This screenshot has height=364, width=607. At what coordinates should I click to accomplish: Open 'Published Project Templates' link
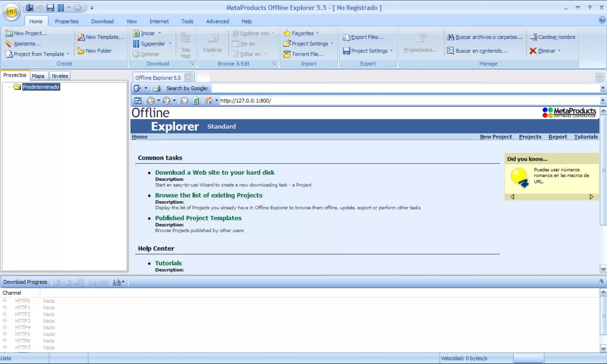click(x=198, y=218)
